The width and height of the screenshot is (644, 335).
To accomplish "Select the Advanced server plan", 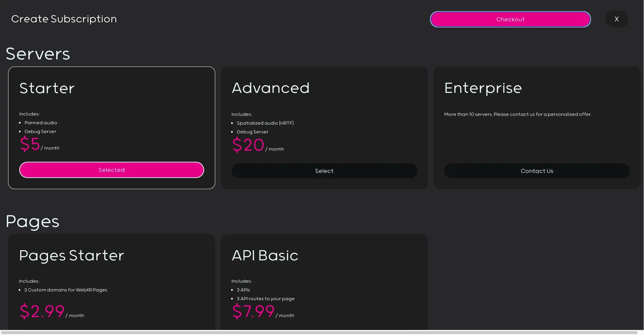I will tap(324, 171).
